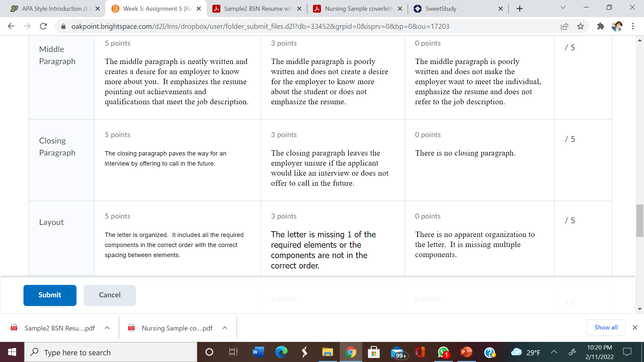Open Cortana from the taskbar
This screenshot has height=362, width=644.
tap(209, 352)
